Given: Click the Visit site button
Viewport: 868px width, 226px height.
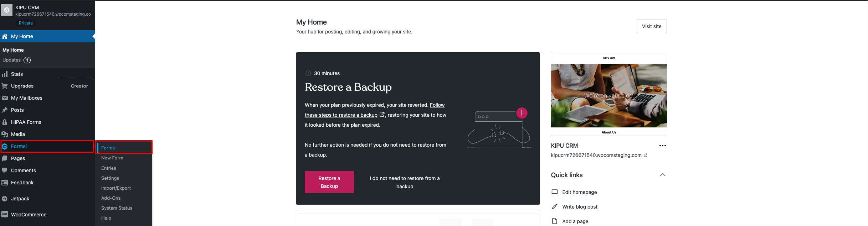Looking at the screenshot, I should (651, 26).
